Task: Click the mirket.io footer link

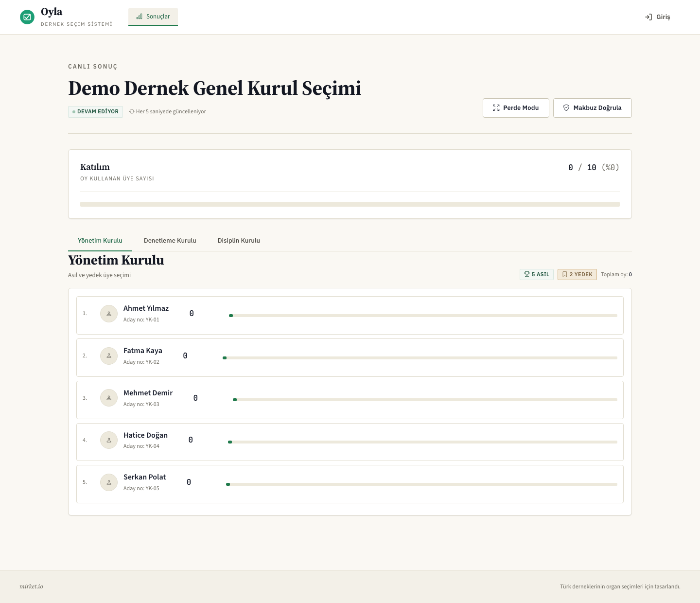Action: tap(31, 586)
